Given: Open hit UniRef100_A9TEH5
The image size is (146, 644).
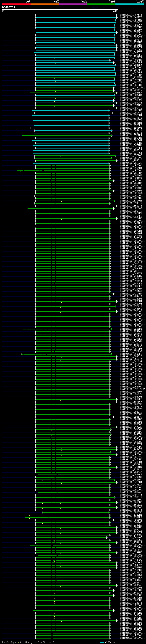Looking at the screenshot, I should (131, 20).
